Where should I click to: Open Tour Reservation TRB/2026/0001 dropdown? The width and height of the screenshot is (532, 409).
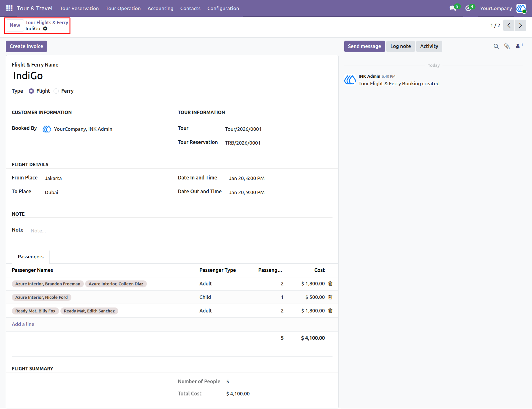pyautogui.click(x=278, y=143)
